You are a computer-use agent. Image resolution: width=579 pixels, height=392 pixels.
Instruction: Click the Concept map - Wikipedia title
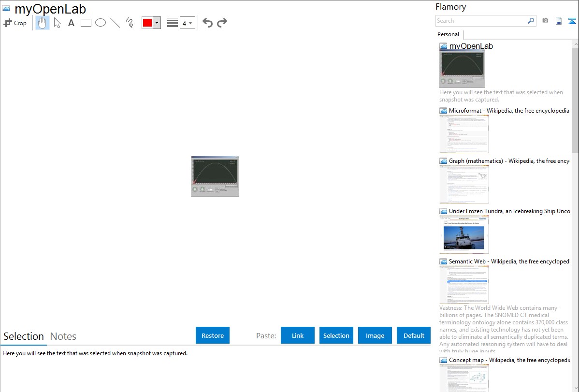[x=509, y=360]
